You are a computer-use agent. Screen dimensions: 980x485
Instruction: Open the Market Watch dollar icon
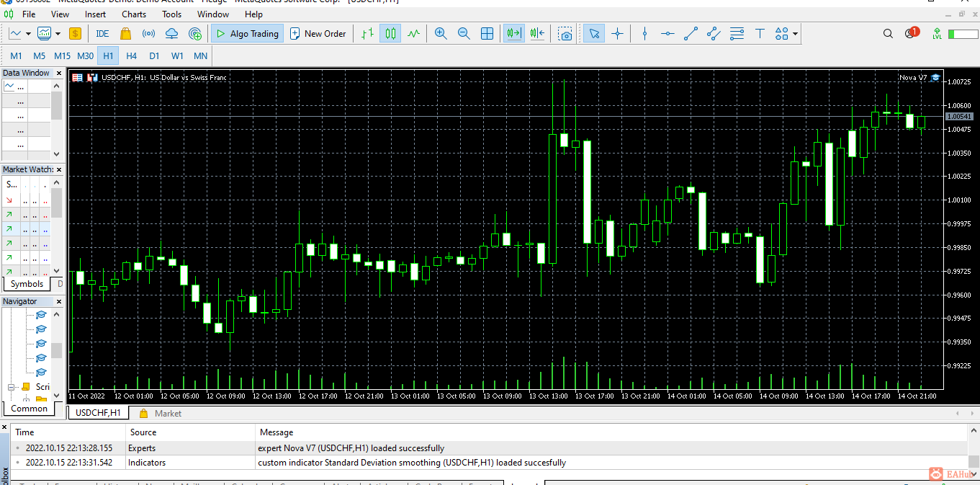75,33
